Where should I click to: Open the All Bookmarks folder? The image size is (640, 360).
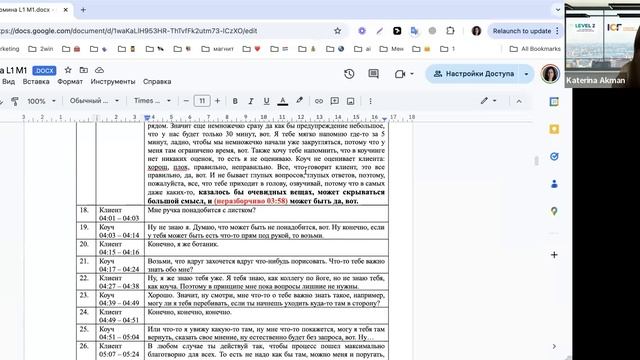click(535, 49)
